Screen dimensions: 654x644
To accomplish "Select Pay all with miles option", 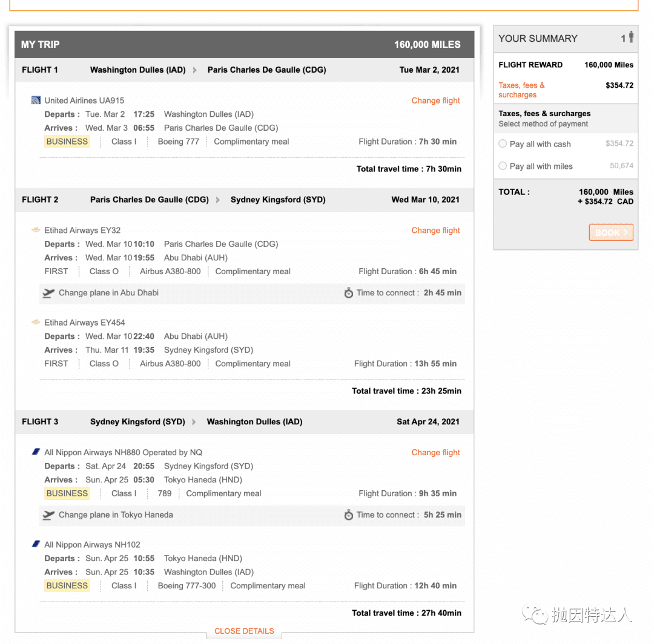I will pyautogui.click(x=503, y=166).
